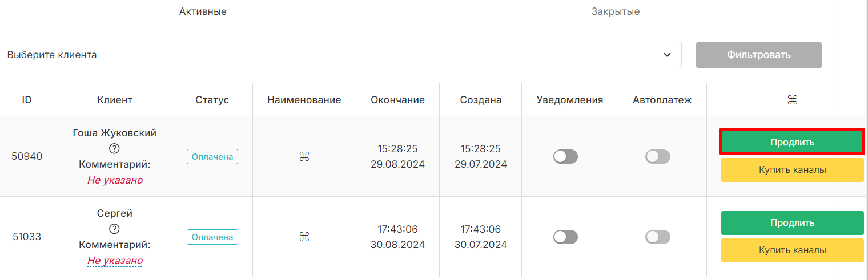The height and width of the screenshot is (280, 868).
Task: Switch to the Активные tab
Action: (203, 11)
